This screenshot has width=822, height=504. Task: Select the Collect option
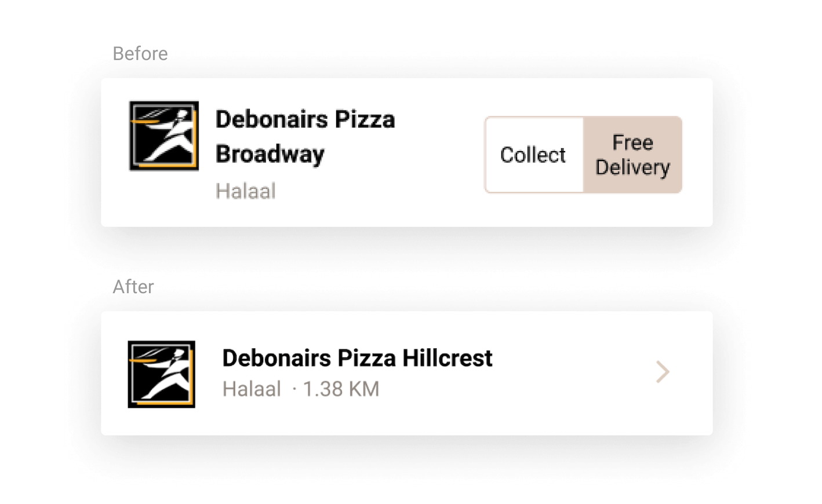[533, 155]
